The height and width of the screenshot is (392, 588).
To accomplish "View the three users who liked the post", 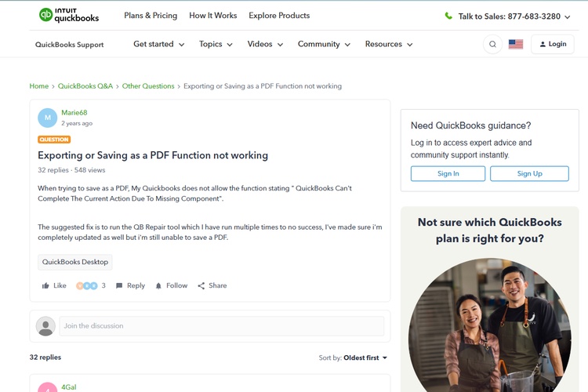I will [86, 286].
